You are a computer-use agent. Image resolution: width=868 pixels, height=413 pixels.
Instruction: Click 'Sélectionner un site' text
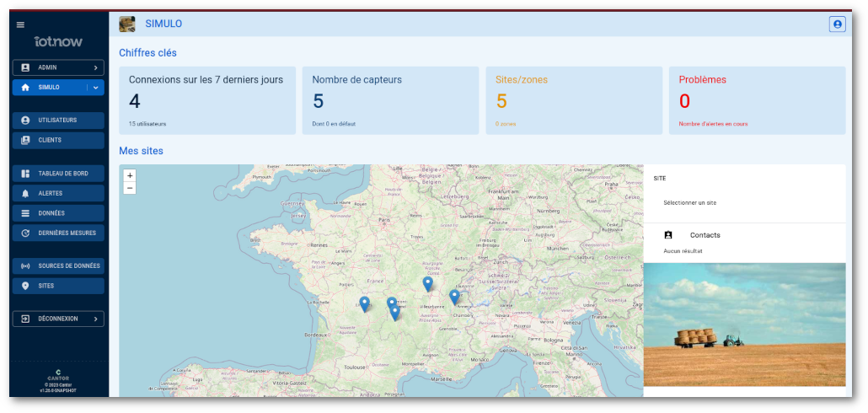pos(689,202)
